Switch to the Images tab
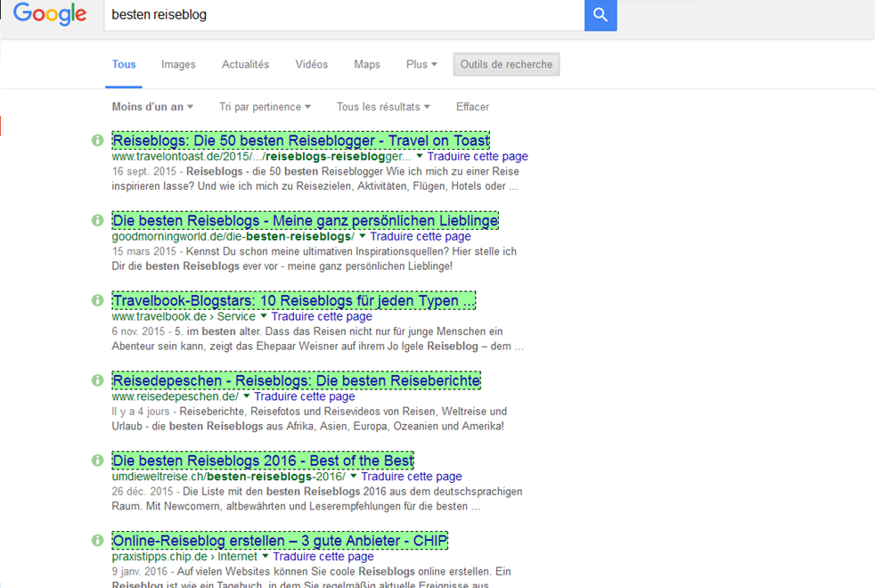 tap(178, 64)
